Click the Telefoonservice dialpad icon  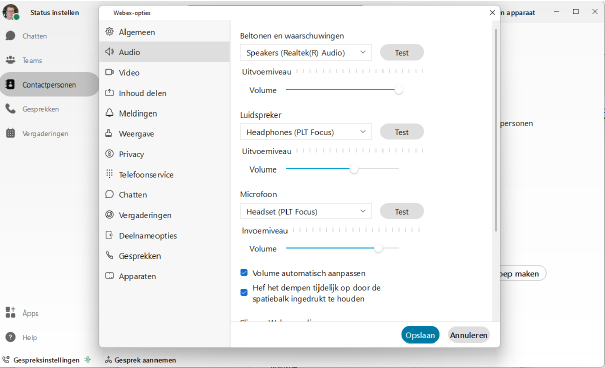coord(110,174)
